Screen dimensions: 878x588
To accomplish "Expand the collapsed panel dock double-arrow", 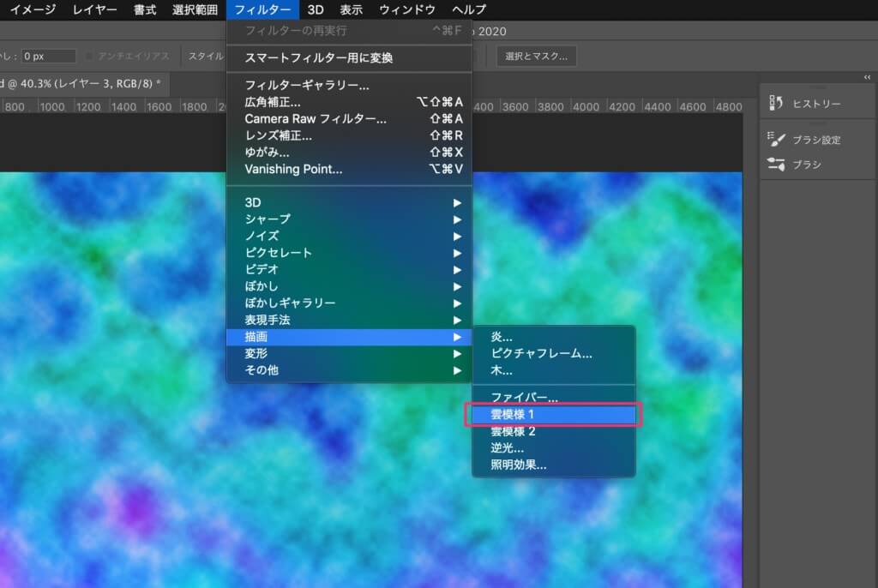I will pyautogui.click(x=866, y=77).
